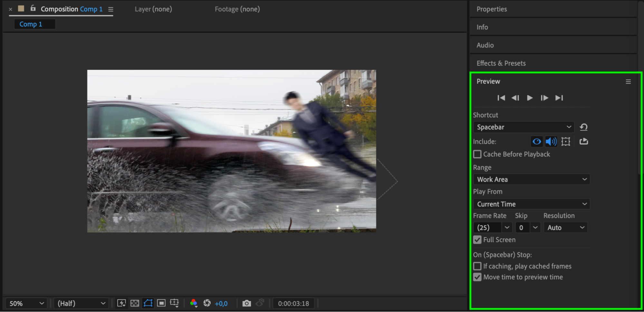Jump to the last frame
Screen dimensions: 644x312
[x=559, y=98]
